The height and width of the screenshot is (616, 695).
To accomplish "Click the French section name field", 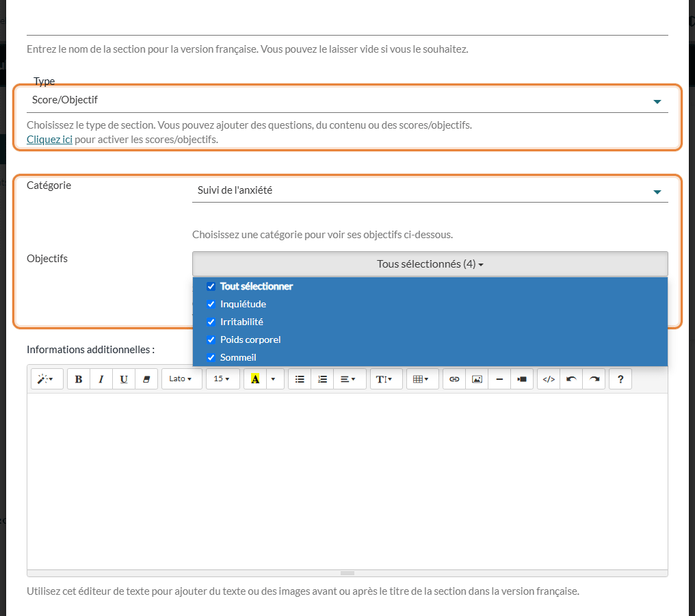I will tap(347, 22).
